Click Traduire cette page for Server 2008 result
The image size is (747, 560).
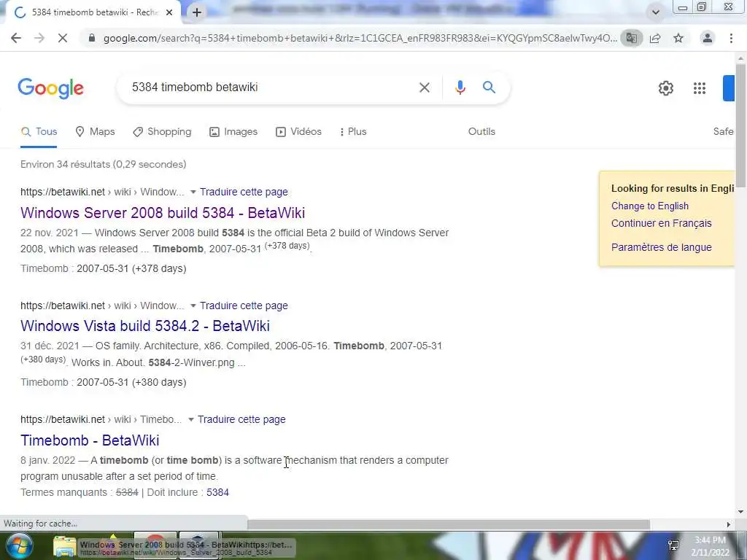pyautogui.click(x=244, y=192)
